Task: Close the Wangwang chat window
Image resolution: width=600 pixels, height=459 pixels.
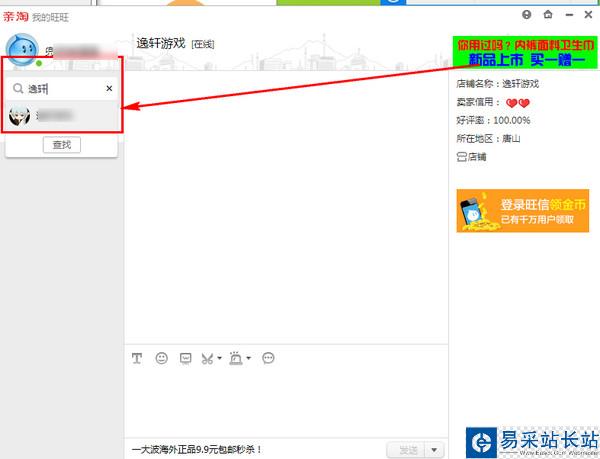Action: (589, 15)
